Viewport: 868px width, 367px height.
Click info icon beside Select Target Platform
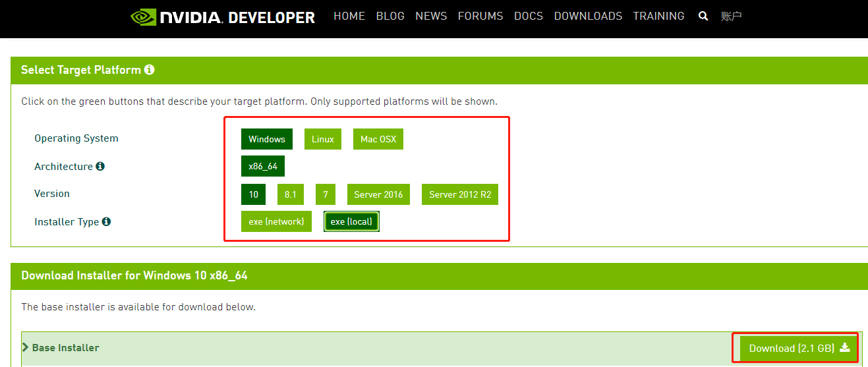pyautogui.click(x=150, y=69)
